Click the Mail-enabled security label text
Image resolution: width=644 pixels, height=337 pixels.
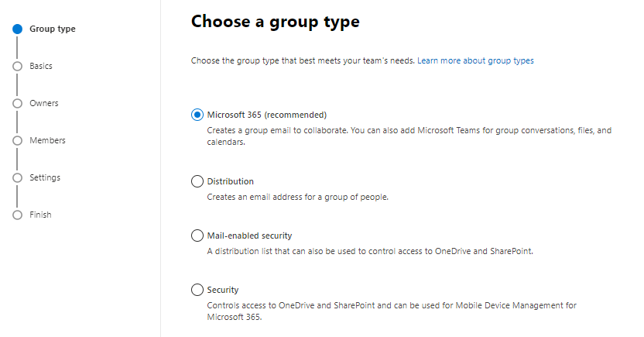[249, 236]
